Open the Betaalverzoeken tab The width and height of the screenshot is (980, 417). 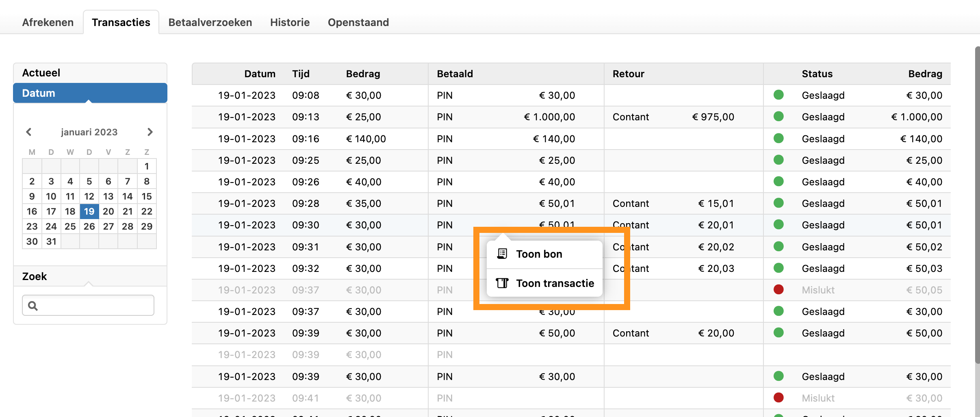click(x=210, y=22)
